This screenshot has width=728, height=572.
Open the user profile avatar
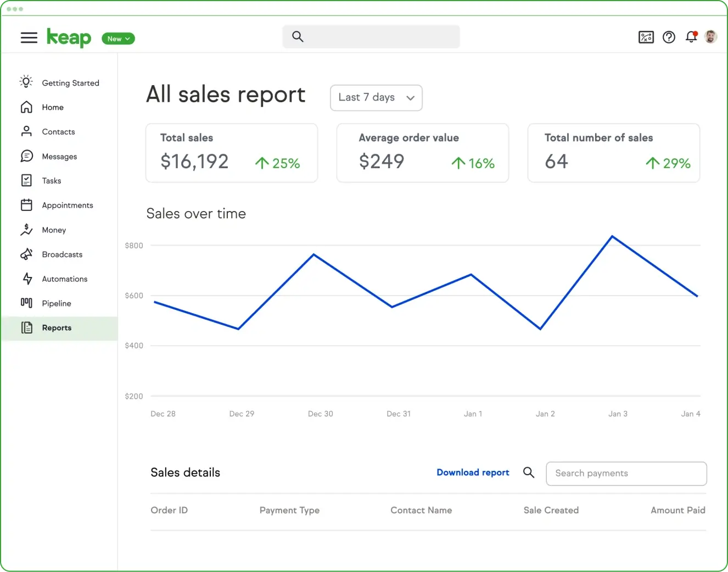pyautogui.click(x=710, y=37)
